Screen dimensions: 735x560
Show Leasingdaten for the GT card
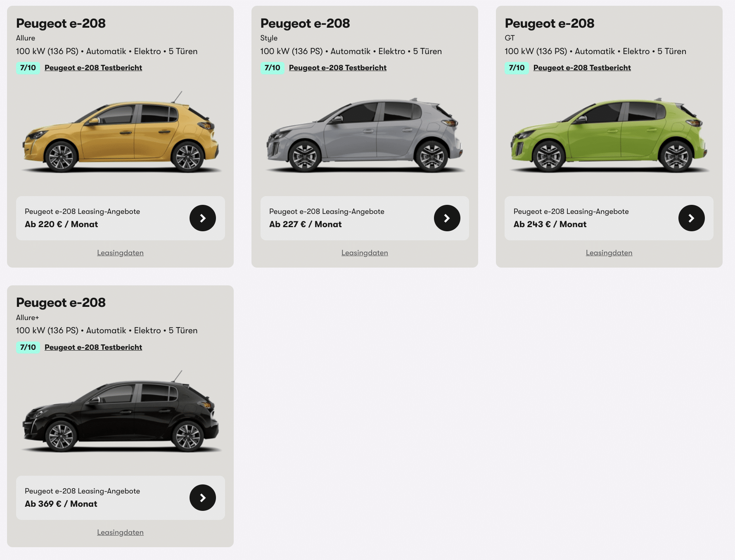pyautogui.click(x=609, y=253)
